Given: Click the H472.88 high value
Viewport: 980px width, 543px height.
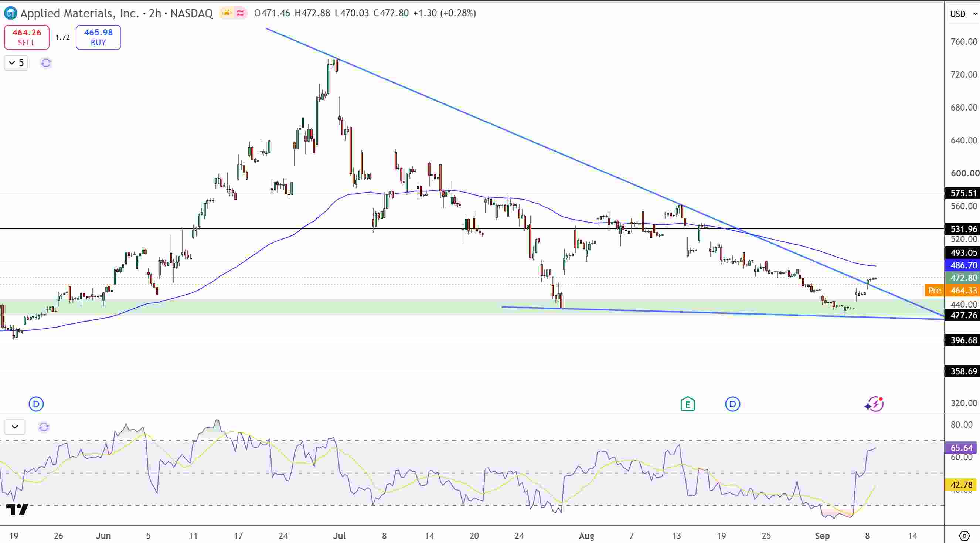Looking at the screenshot, I should (x=312, y=13).
